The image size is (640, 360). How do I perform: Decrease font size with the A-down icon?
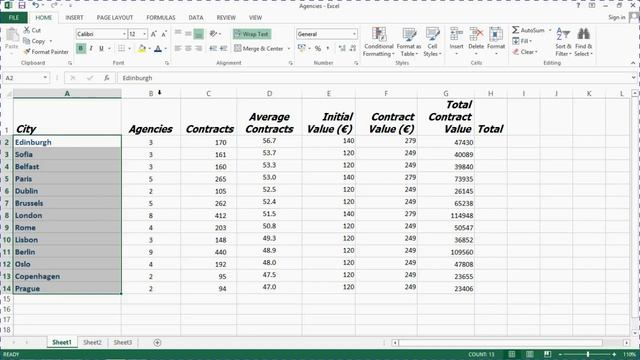click(x=164, y=34)
